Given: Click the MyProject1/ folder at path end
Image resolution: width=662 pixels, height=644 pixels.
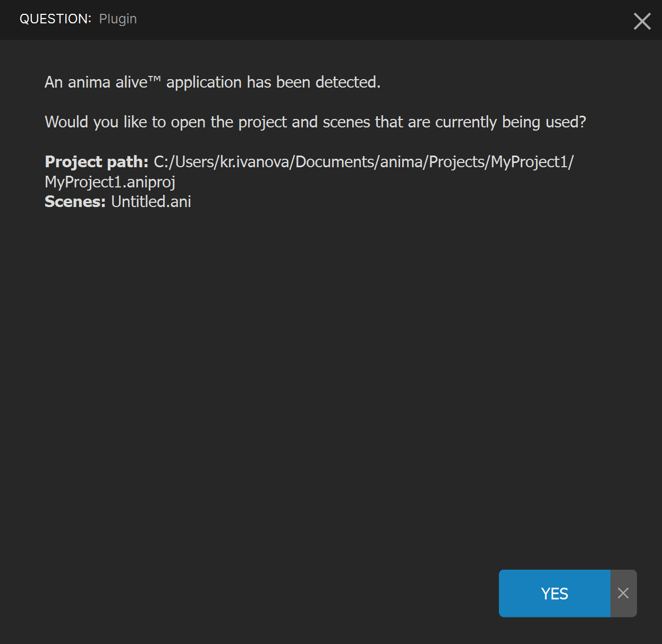Looking at the screenshot, I should [532, 161].
